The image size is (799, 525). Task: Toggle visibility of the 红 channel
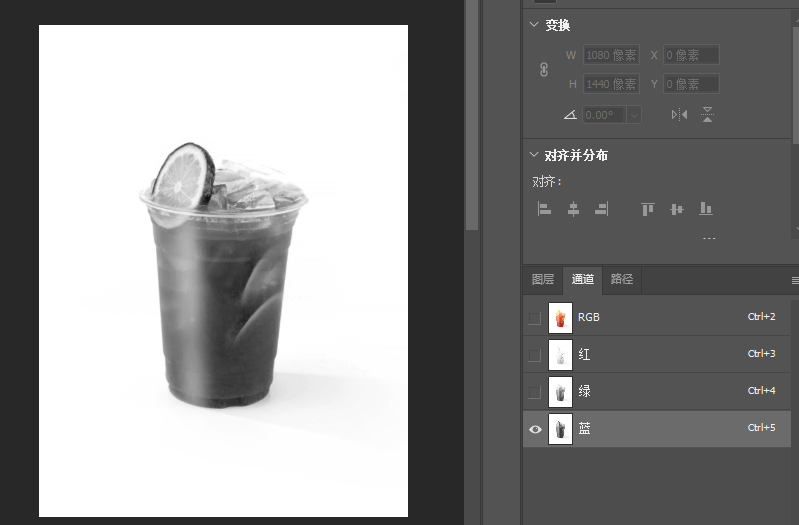(x=534, y=355)
